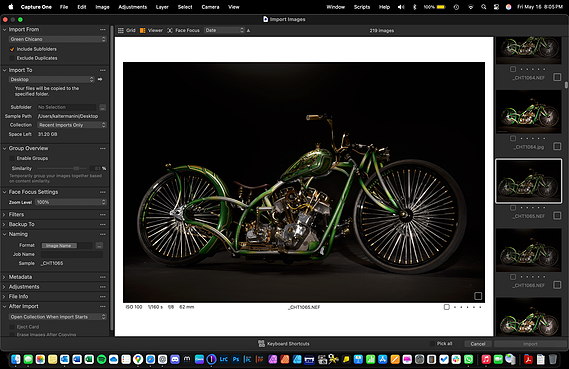Click the Import button

coord(530,344)
